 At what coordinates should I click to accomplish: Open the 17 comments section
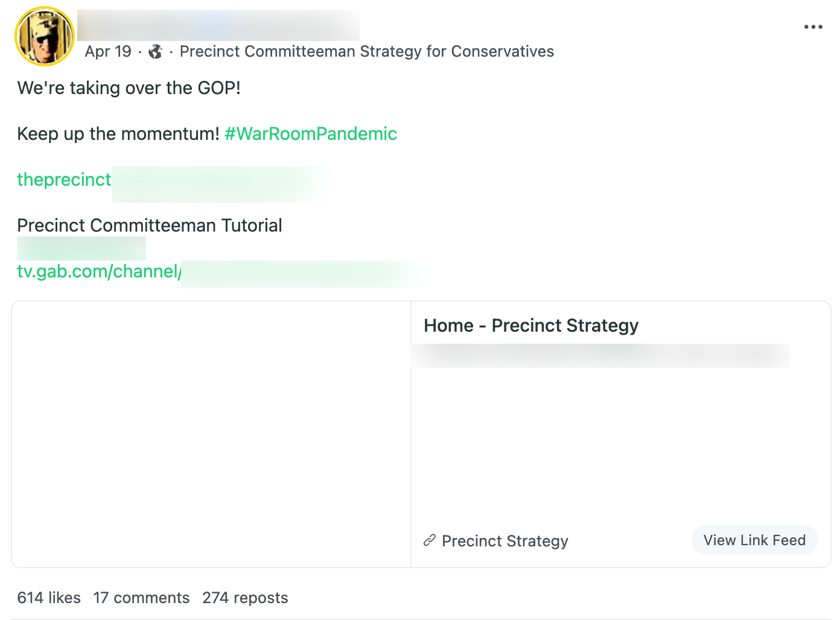click(x=142, y=598)
